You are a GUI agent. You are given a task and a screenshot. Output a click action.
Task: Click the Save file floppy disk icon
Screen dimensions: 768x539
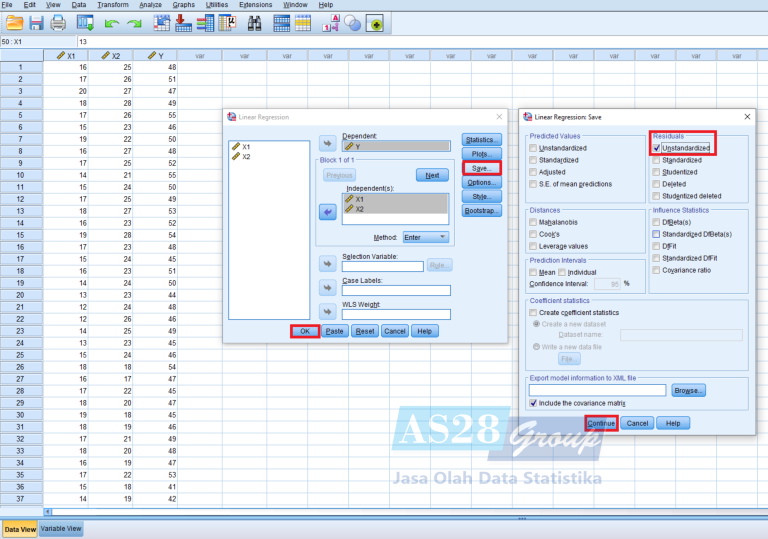36,22
